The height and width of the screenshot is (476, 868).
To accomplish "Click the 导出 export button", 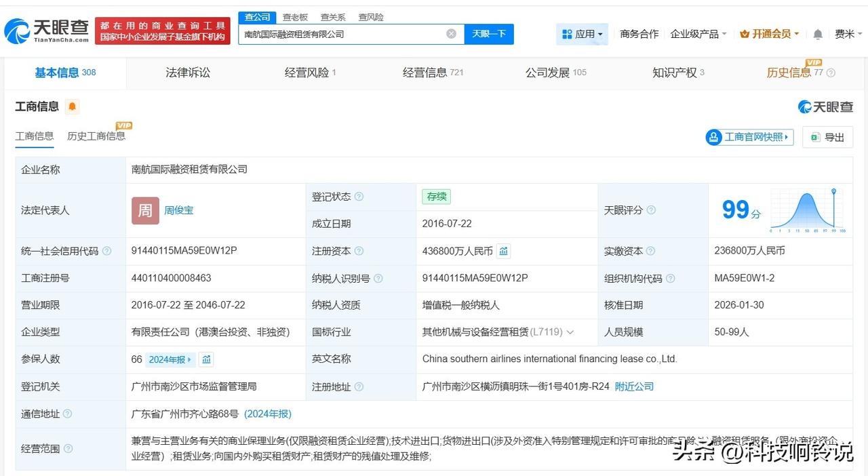I will pos(827,137).
